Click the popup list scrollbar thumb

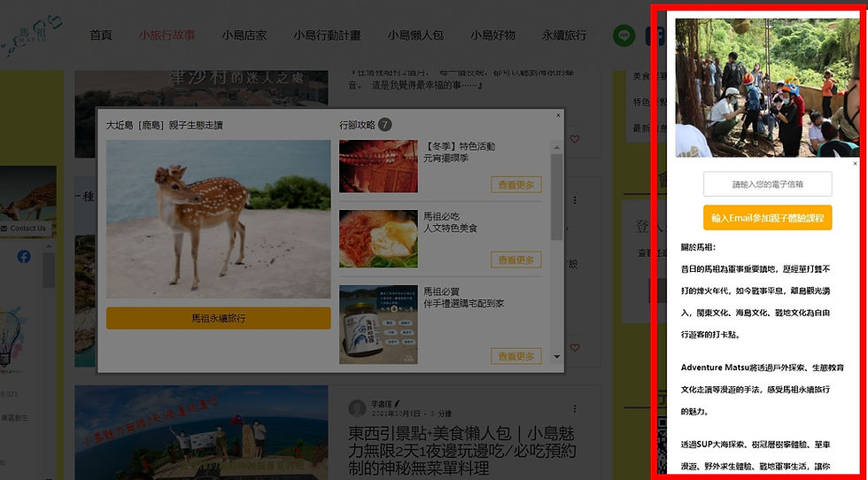[557, 197]
